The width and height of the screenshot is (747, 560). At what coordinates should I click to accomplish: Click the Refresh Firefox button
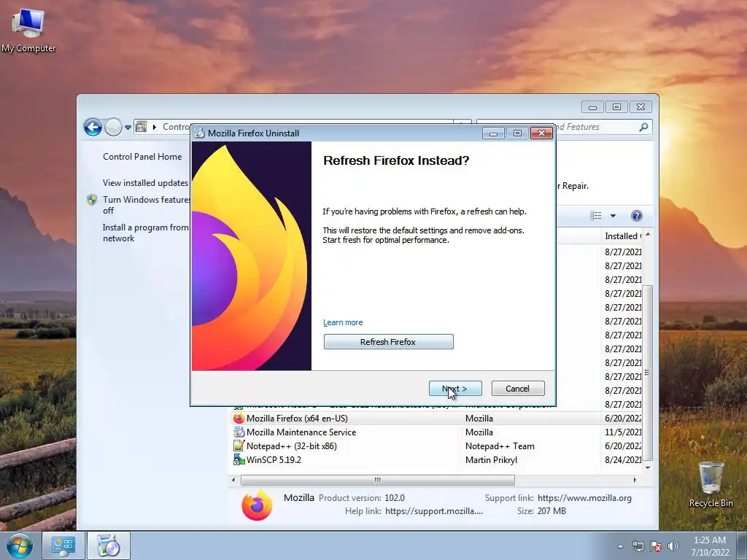[388, 341]
